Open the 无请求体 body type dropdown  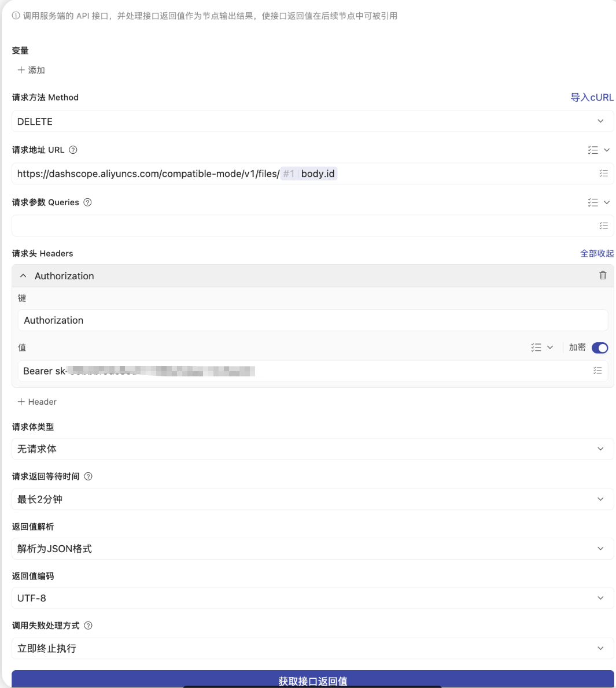pyautogui.click(x=312, y=449)
